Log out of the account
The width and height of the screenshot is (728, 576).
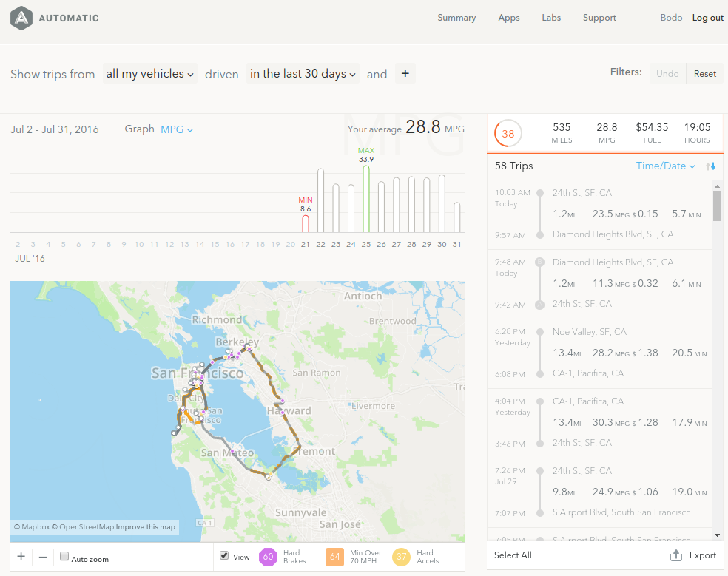click(707, 18)
